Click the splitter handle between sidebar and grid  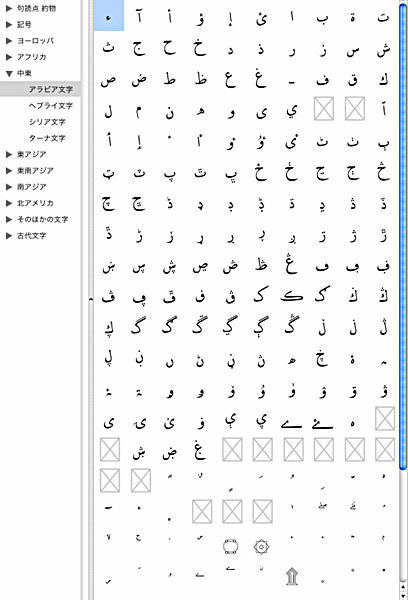click(91, 300)
